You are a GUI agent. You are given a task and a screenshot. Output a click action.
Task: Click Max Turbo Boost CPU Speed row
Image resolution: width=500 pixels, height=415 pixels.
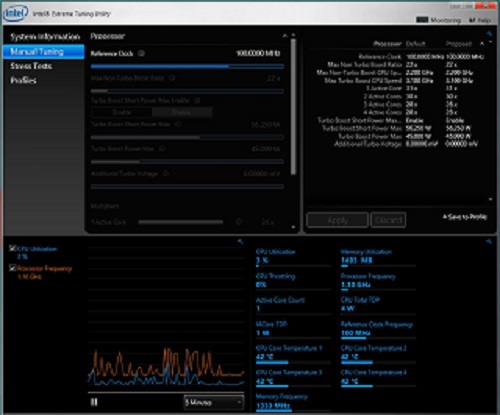pyautogui.click(x=399, y=80)
